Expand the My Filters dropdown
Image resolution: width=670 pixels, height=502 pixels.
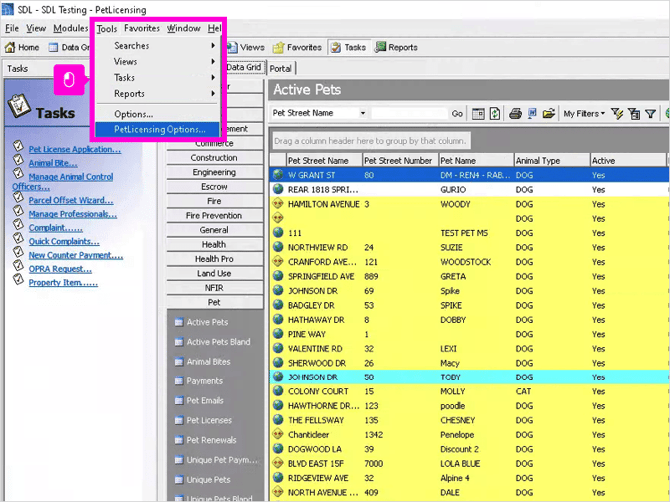(x=584, y=114)
